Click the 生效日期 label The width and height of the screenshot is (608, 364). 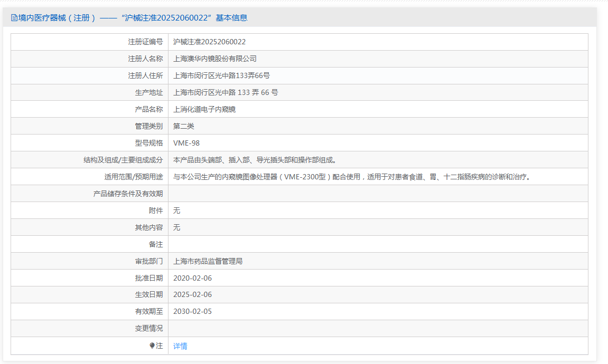click(x=149, y=295)
